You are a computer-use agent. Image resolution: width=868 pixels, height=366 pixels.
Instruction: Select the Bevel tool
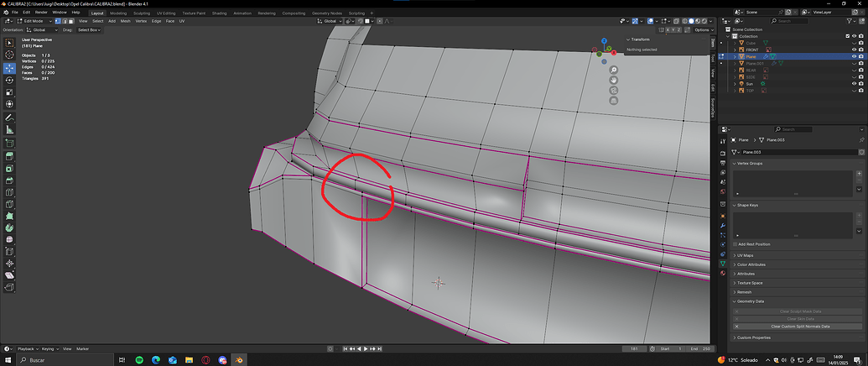9,181
